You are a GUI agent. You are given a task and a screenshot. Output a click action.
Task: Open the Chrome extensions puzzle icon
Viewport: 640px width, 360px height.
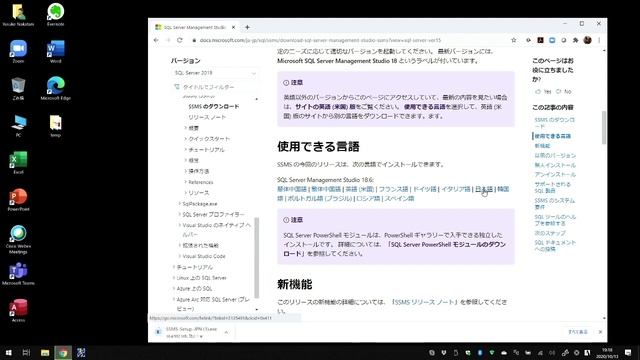576,40
